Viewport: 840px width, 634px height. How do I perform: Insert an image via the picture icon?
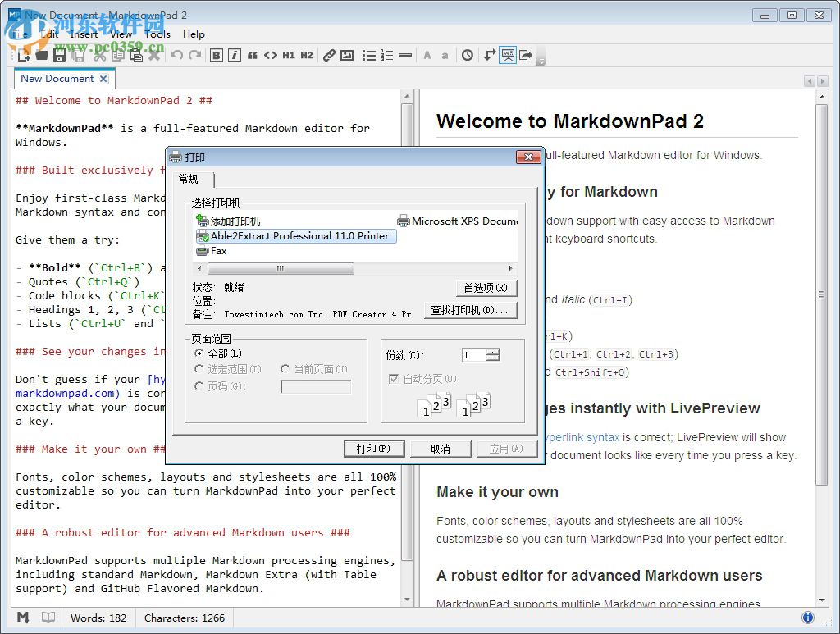coord(347,55)
